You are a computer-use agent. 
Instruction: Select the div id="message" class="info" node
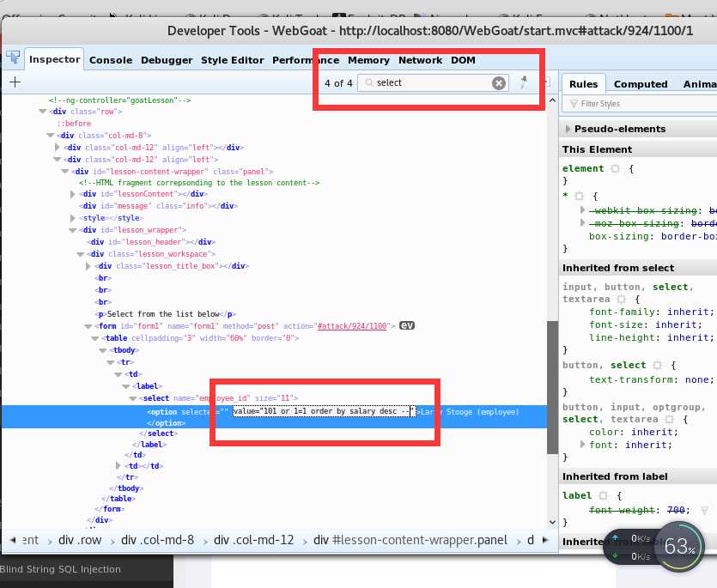pos(159,206)
